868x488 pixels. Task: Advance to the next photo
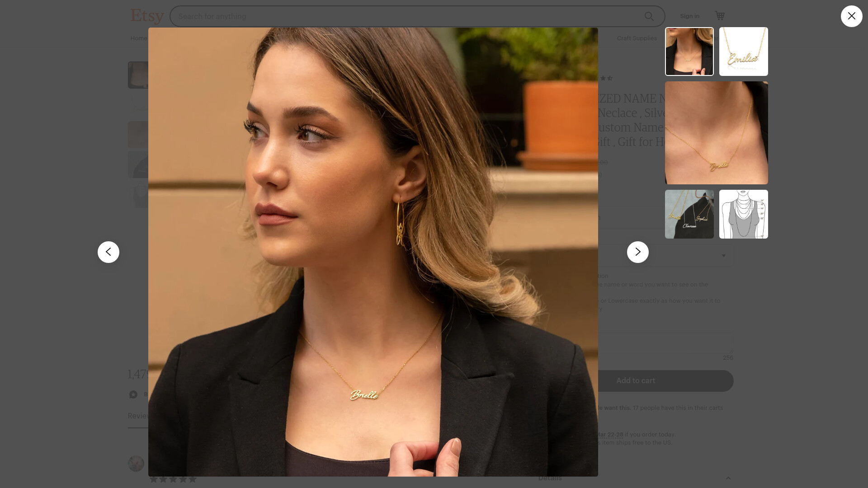[x=637, y=252]
